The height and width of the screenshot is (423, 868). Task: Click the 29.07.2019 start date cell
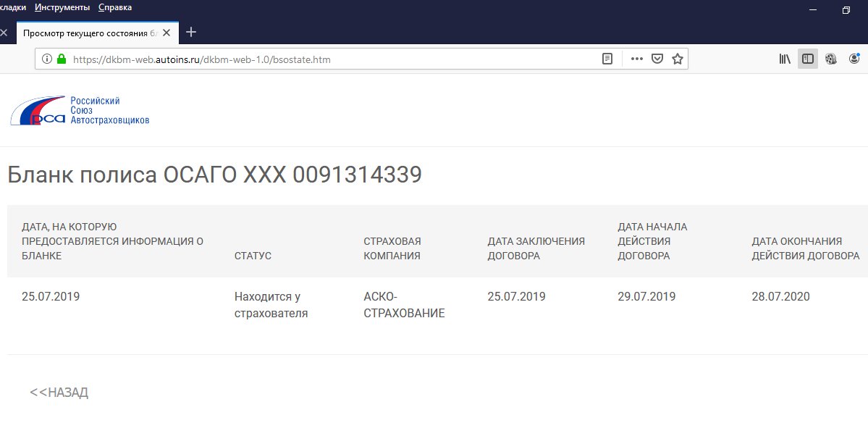[x=646, y=296]
